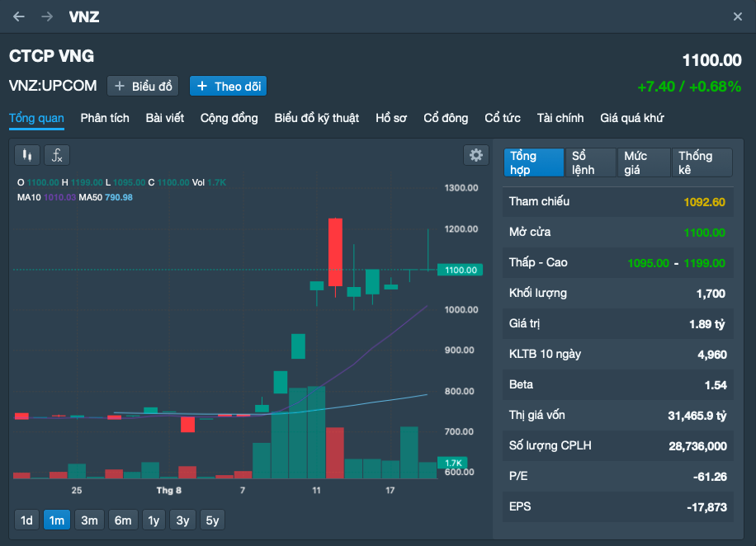
Task: Click the Thị giá vốn value 31,465.9 tỷ
Action: (x=697, y=416)
